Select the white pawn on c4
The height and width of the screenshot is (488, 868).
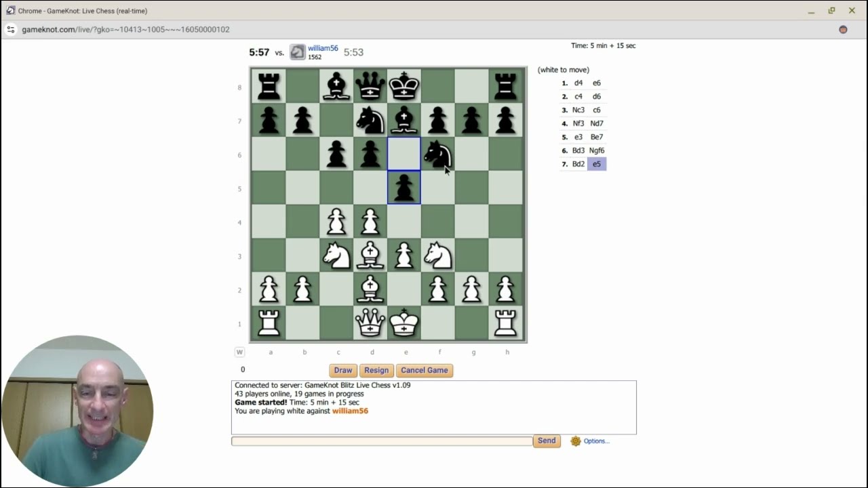(x=336, y=222)
